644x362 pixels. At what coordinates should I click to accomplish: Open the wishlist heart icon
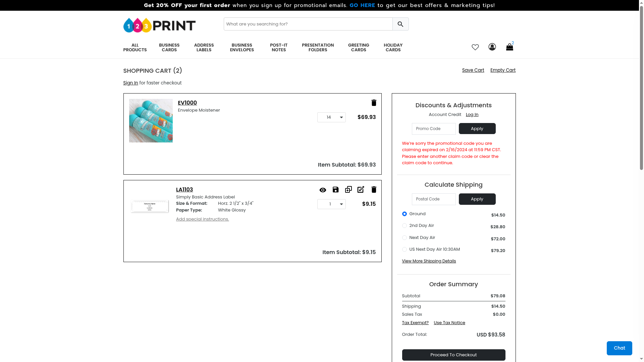(x=475, y=47)
